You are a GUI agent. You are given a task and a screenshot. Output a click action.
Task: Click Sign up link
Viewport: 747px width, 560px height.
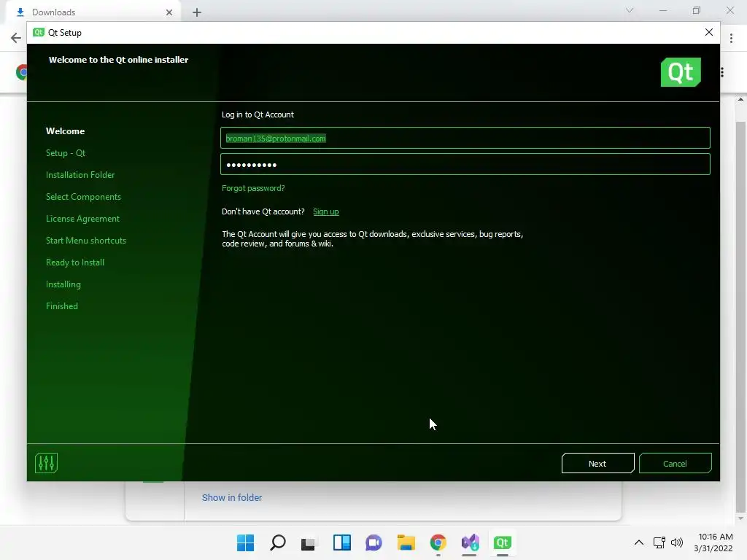coord(326,211)
